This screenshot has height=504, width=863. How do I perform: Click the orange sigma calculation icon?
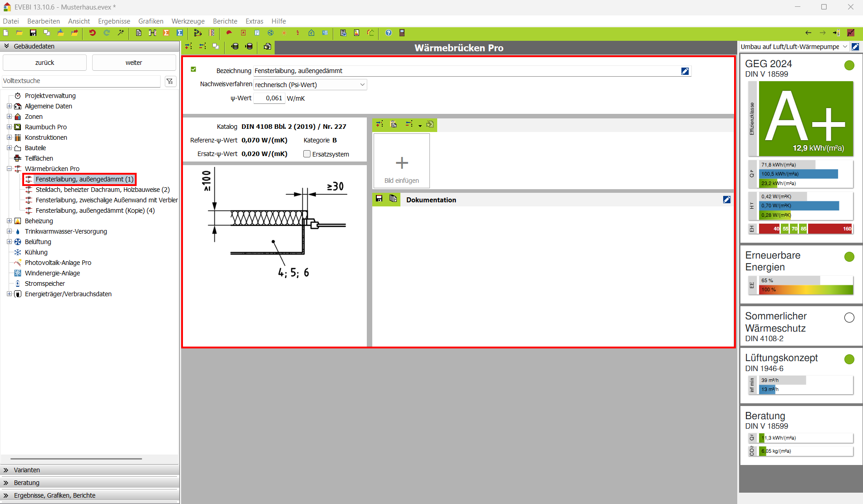click(x=167, y=33)
